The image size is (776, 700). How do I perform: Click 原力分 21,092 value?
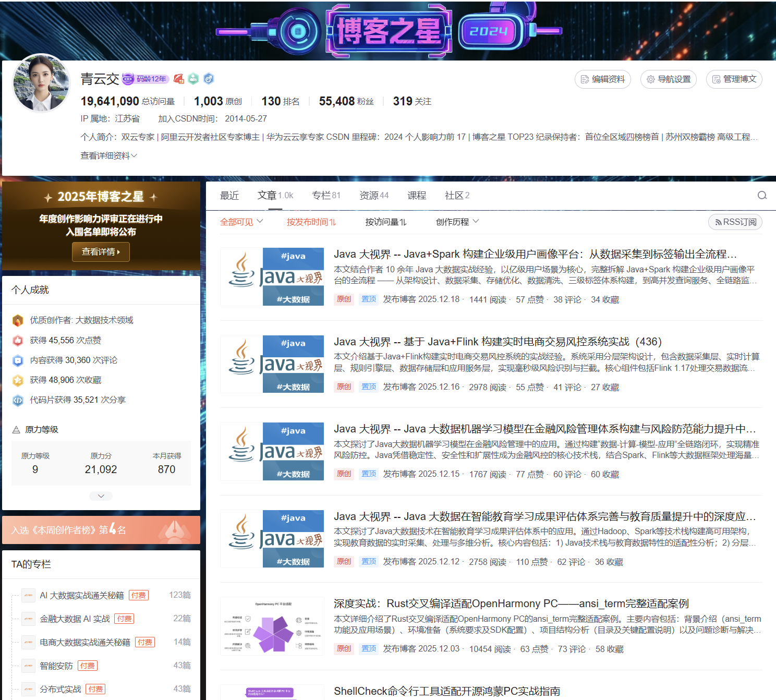tap(101, 469)
